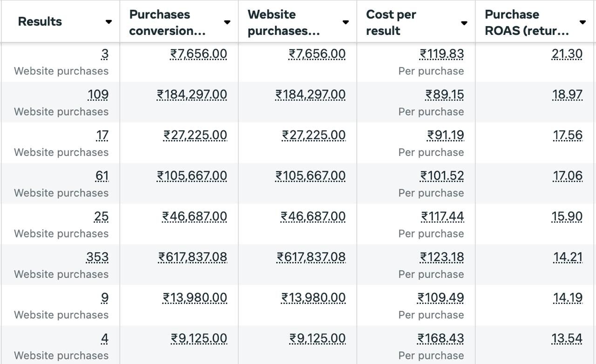Click the ₹27,225.00 purchases conversion value

(195, 135)
